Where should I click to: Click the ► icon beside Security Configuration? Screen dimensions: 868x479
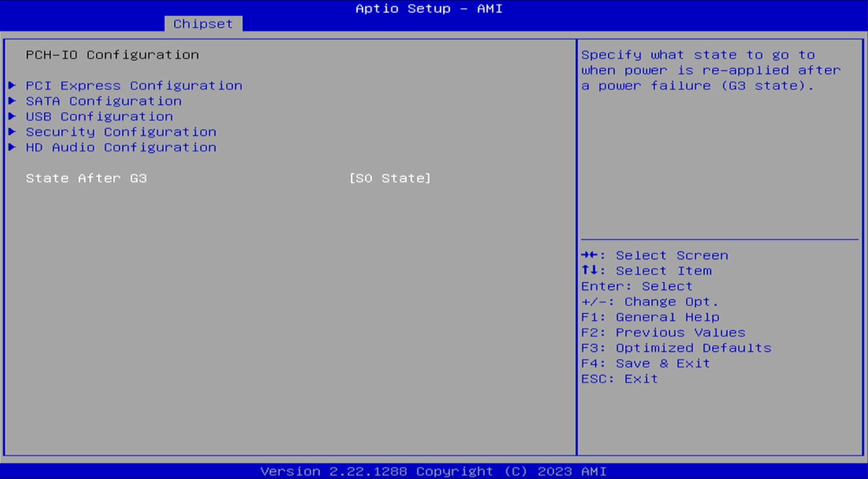tap(13, 132)
